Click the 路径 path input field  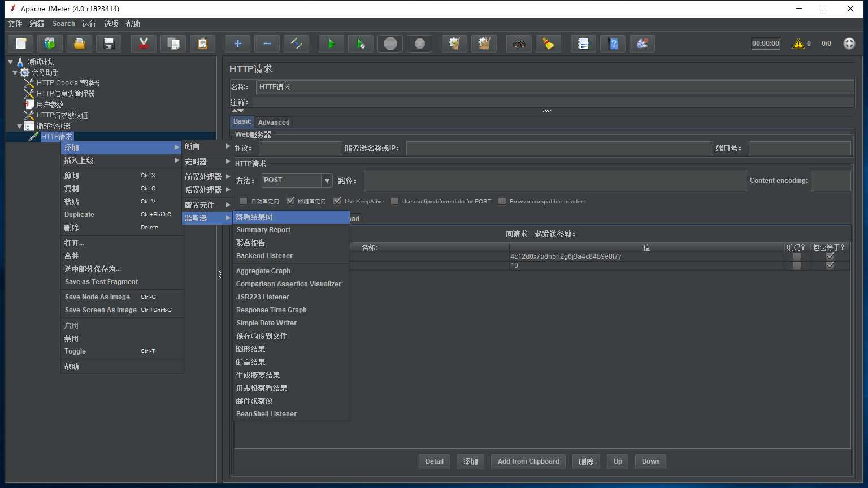(x=555, y=181)
